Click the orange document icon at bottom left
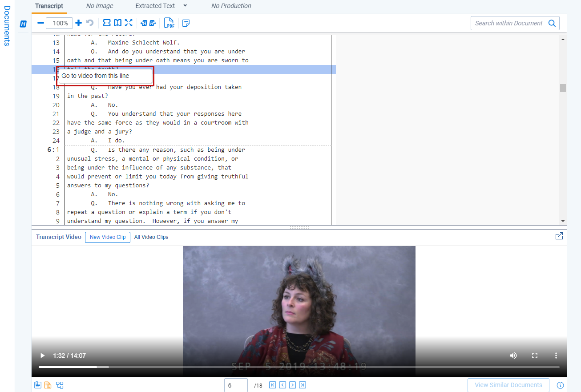Viewport: 581px width, 392px height. (48, 385)
